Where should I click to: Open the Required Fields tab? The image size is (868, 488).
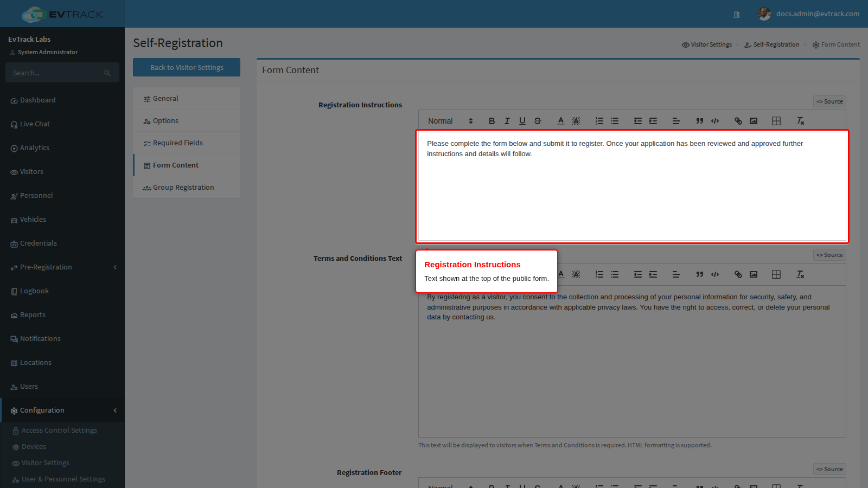[x=187, y=143]
